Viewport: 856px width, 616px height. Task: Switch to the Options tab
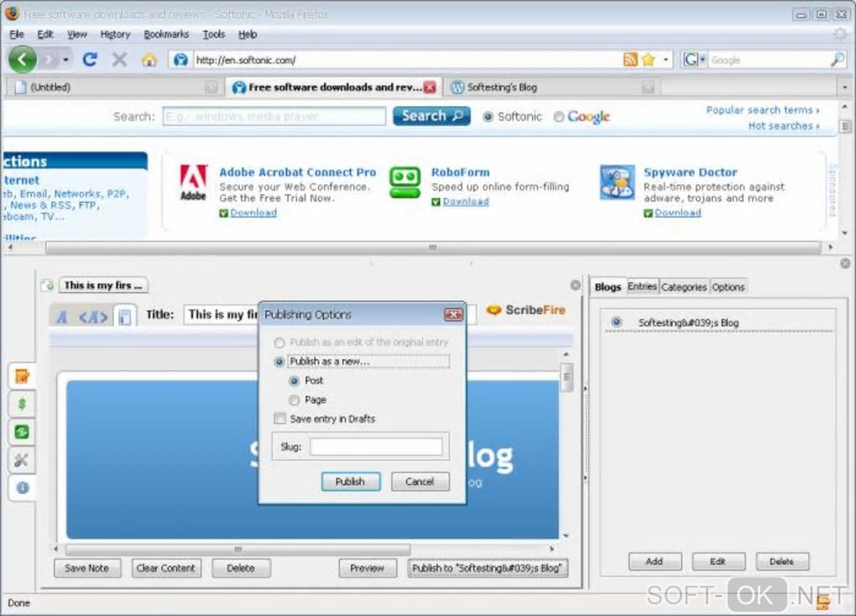pos(728,287)
